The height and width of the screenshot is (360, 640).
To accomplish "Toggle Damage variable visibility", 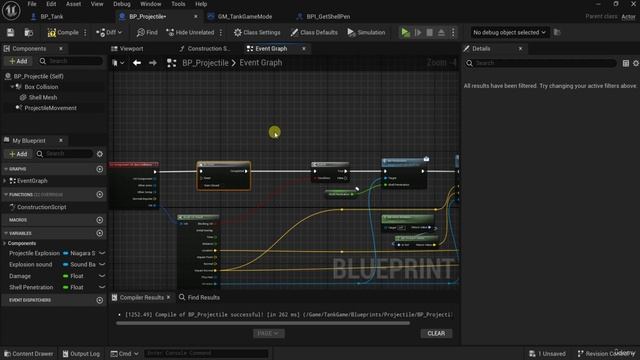I will (102, 276).
